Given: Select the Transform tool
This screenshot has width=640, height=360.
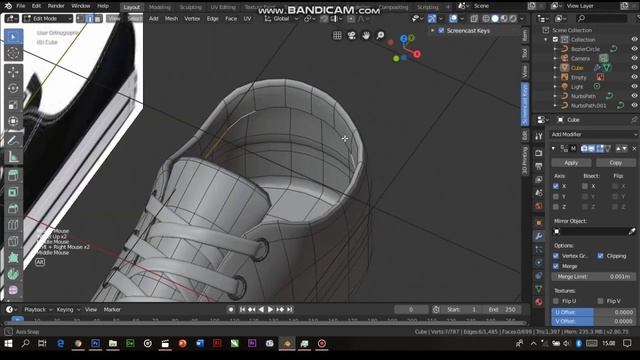Looking at the screenshot, I should coord(13,121).
